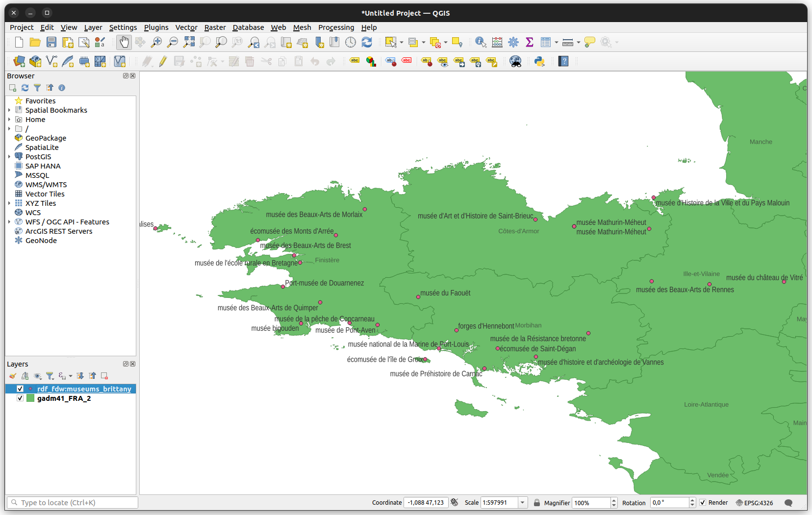Open the Vector menu
The width and height of the screenshot is (812, 515).
[186, 27]
